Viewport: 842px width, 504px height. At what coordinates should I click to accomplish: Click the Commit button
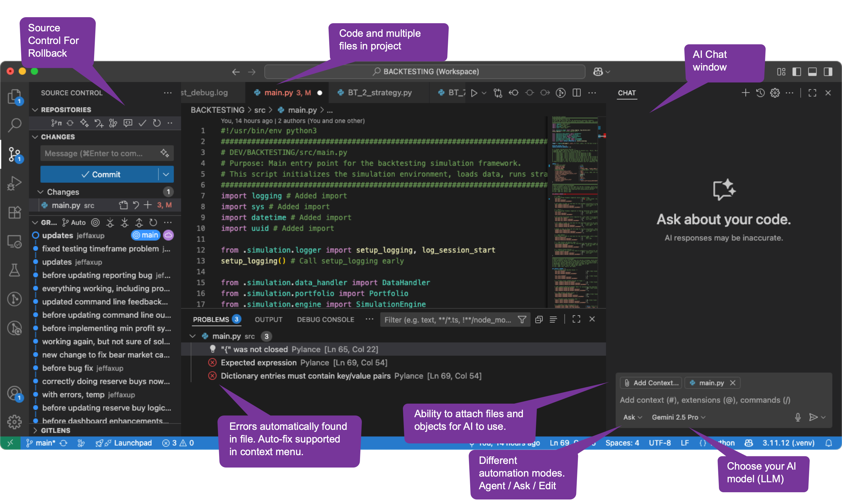pyautogui.click(x=100, y=174)
